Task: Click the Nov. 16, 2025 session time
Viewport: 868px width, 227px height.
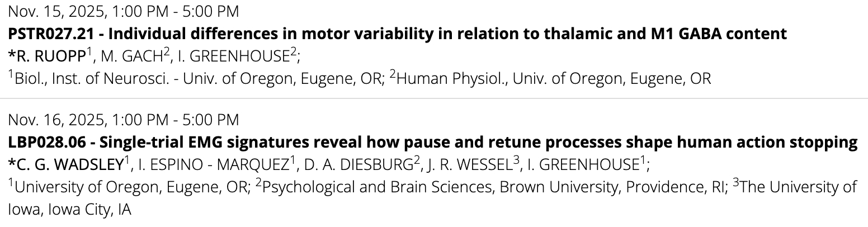Action: pos(123,120)
